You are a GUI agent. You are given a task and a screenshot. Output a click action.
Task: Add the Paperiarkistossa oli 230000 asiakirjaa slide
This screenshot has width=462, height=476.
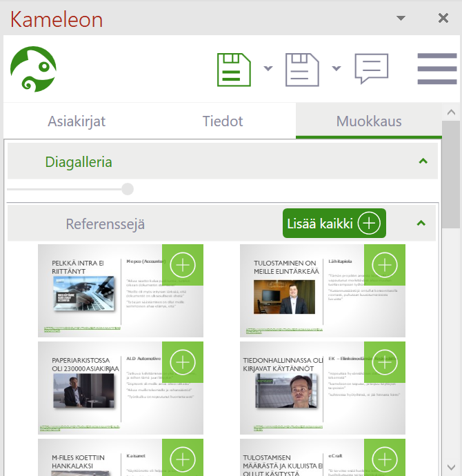183,361
